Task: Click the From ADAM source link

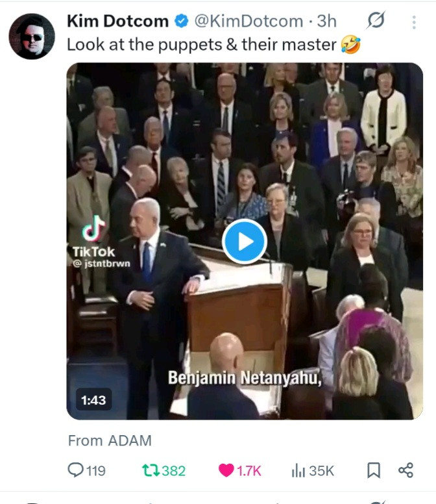Action: click(110, 440)
